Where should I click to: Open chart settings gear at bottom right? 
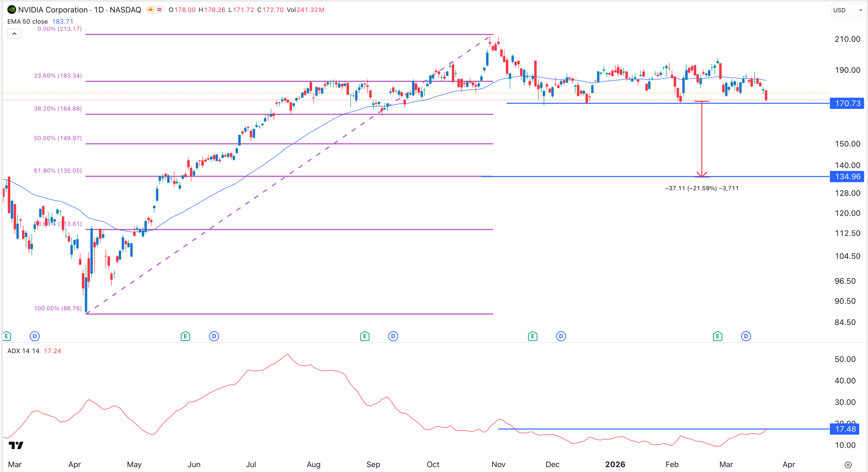coord(848,465)
